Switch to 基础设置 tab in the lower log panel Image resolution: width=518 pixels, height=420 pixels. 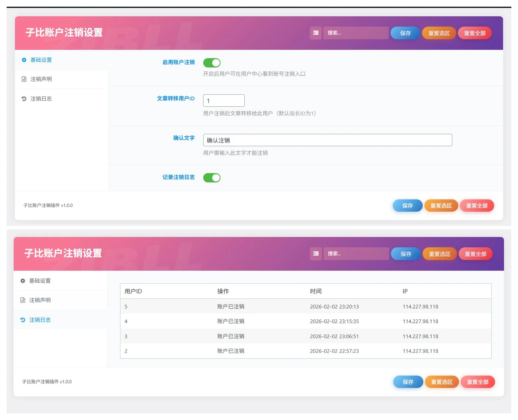click(40, 281)
